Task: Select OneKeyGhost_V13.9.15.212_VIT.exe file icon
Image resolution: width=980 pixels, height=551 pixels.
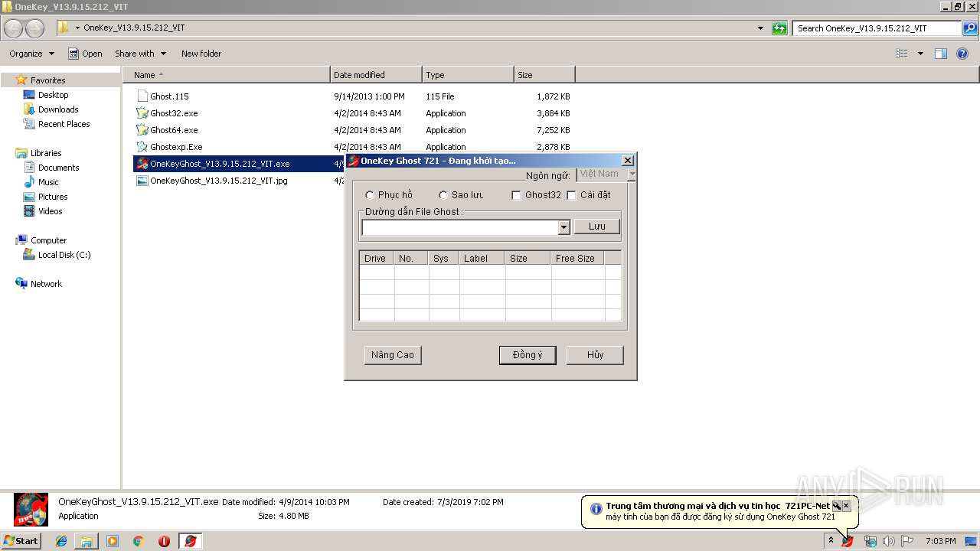Action: click(142, 164)
